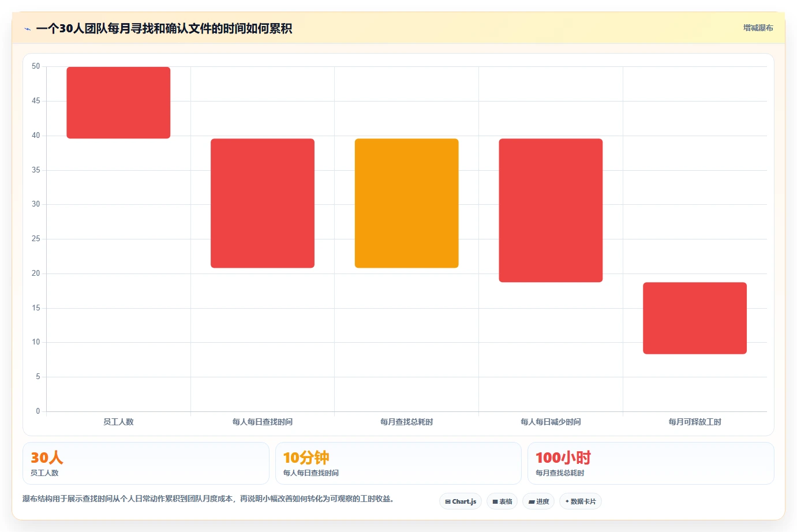Click the 每人每日查找时间 caption under 10分钟

coord(311,473)
